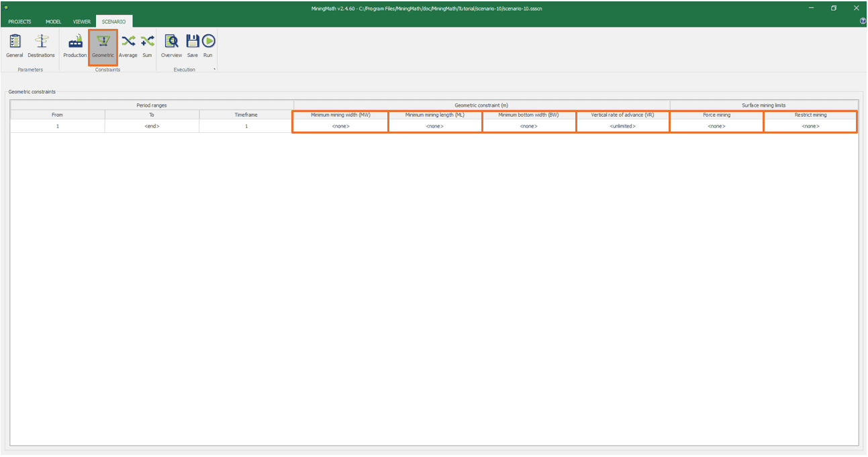Open the Destinations parameters icon
Viewport: 868px width, 457px height.
pos(41,46)
